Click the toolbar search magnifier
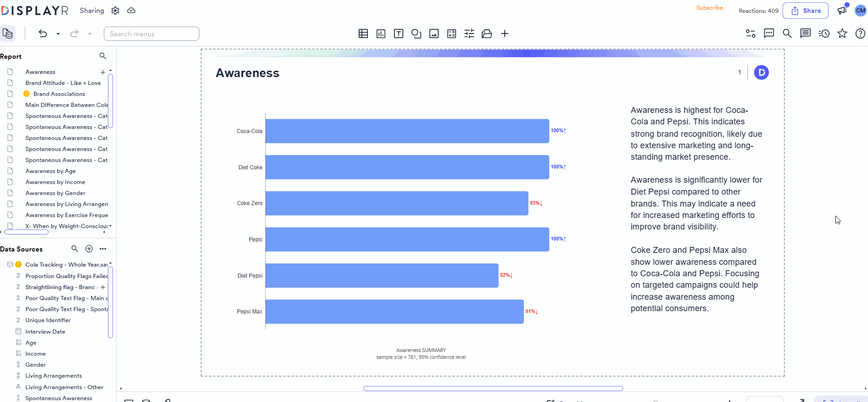 click(787, 33)
